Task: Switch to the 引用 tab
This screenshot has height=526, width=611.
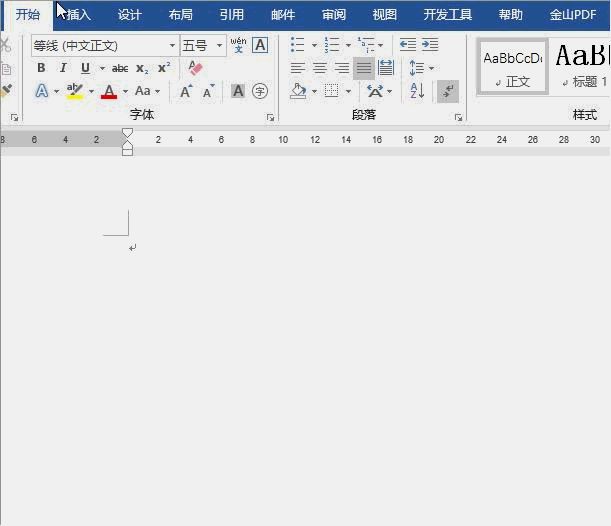Action: [232, 15]
